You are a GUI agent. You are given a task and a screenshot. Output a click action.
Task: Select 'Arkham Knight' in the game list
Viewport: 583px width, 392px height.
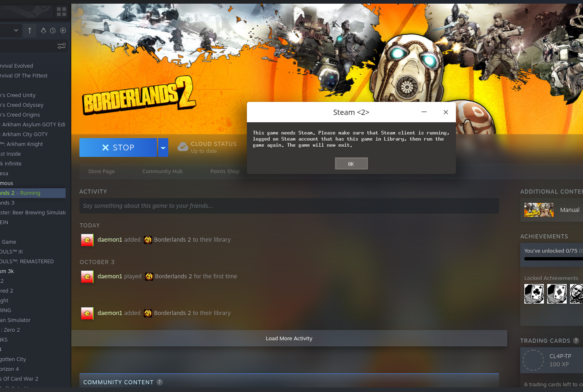point(33,144)
